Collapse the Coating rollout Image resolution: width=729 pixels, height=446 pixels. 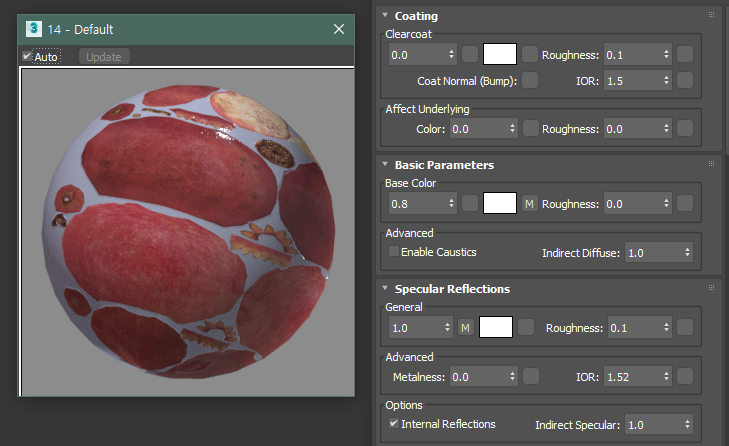click(x=385, y=16)
